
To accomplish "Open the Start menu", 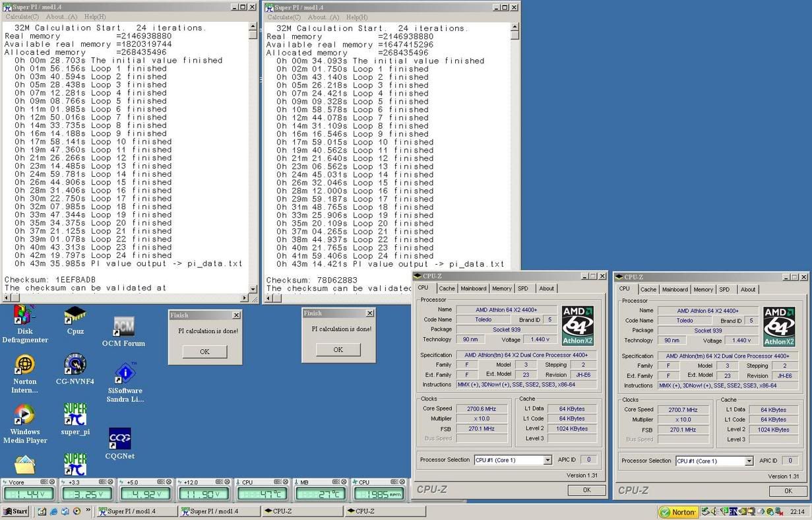I will coord(15,511).
